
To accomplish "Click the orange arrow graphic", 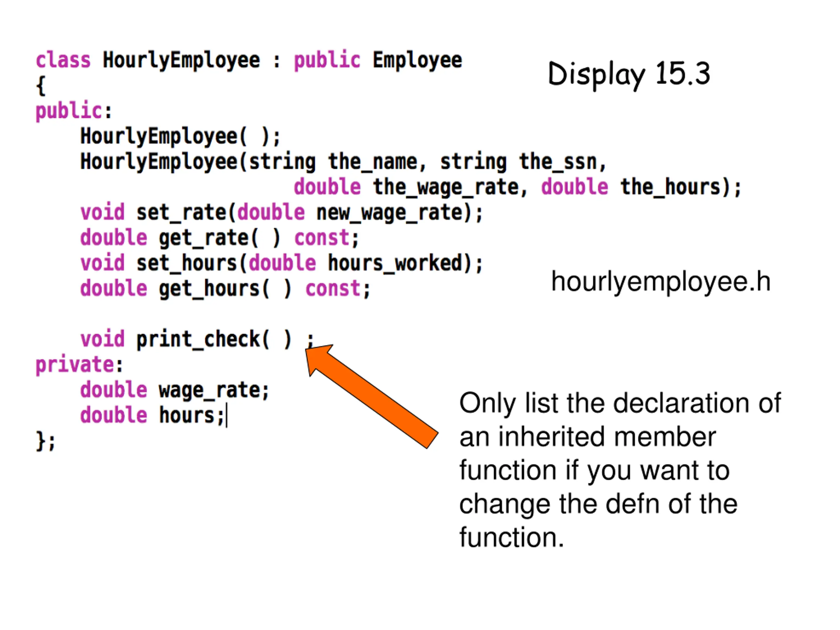I will click(x=371, y=396).
